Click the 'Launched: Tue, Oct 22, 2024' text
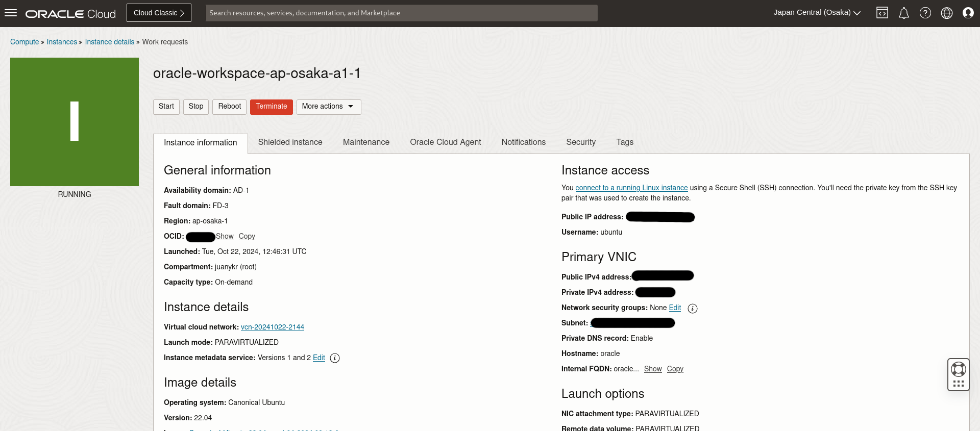Image resolution: width=980 pixels, height=431 pixels. (x=235, y=251)
